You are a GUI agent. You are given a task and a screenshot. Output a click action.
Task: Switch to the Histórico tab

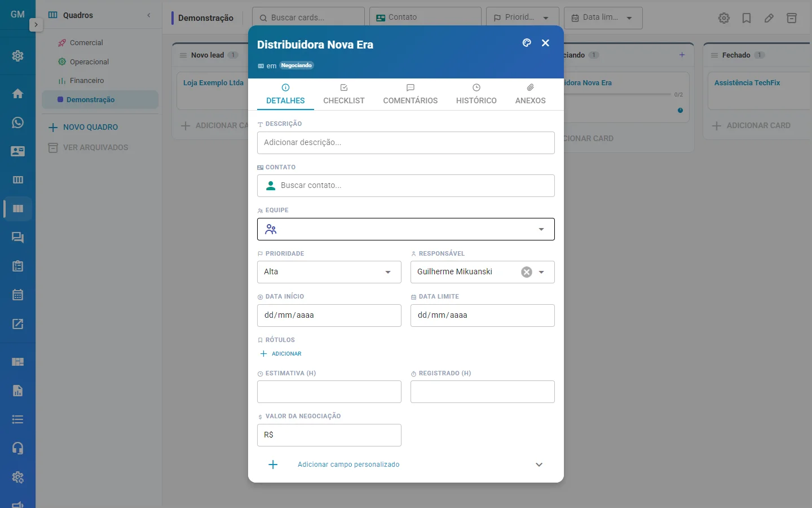476,94
